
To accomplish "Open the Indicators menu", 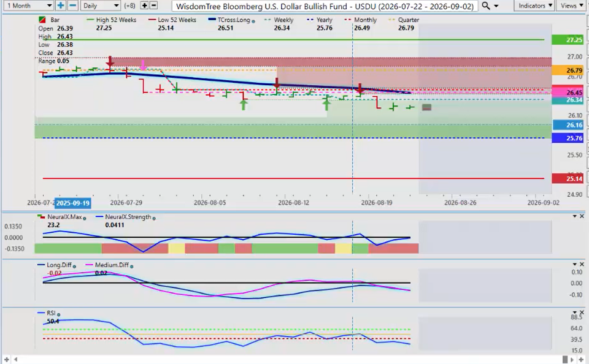I will tap(535, 6).
